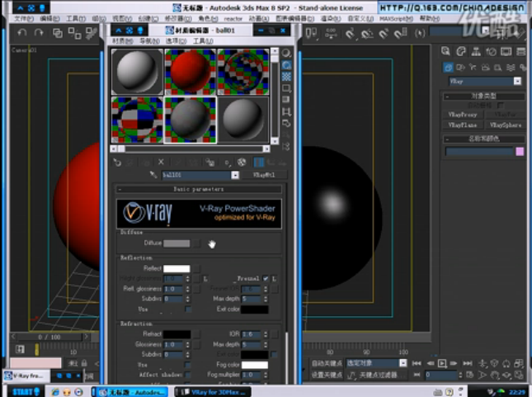Toggle Backlight icon in material editor
Screen dimensions: 532x397
(x=286, y=65)
